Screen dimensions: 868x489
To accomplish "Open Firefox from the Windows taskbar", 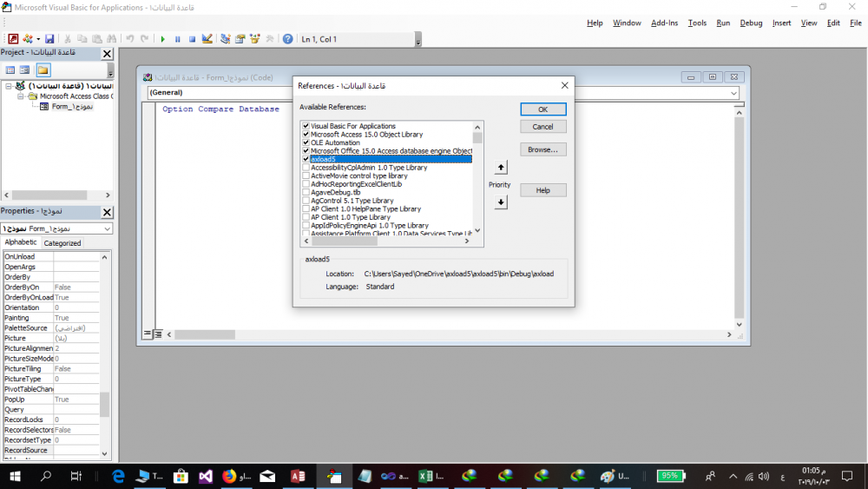I will click(236, 476).
